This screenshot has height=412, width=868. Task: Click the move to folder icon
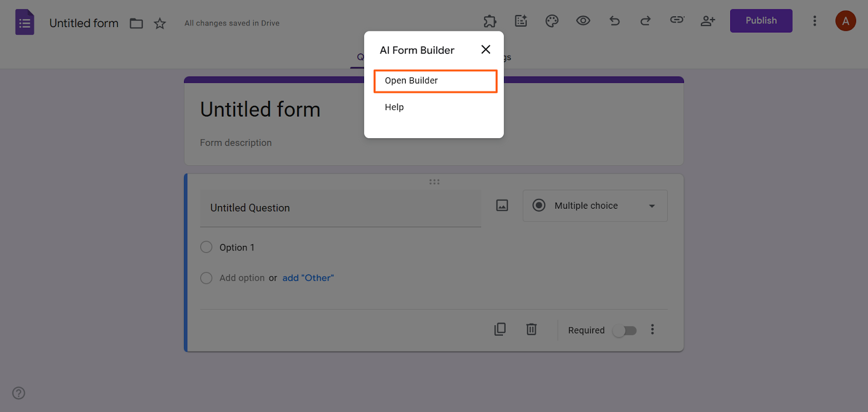coord(136,23)
